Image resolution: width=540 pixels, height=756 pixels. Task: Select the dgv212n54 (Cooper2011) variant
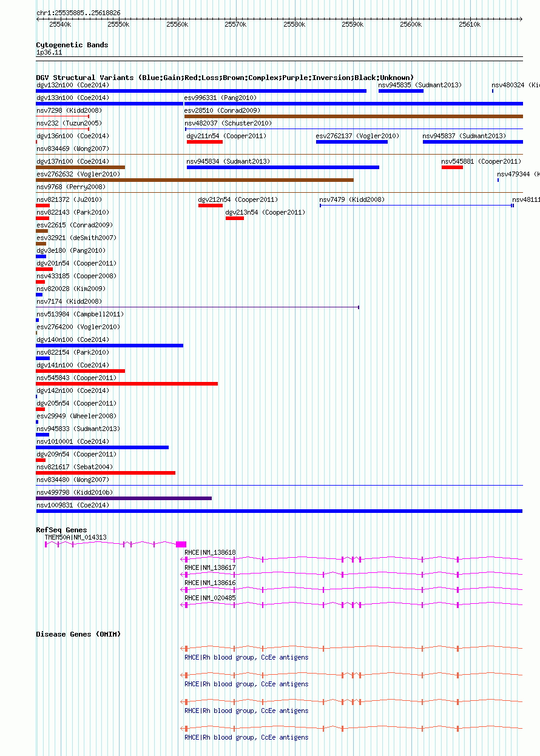[211, 206]
